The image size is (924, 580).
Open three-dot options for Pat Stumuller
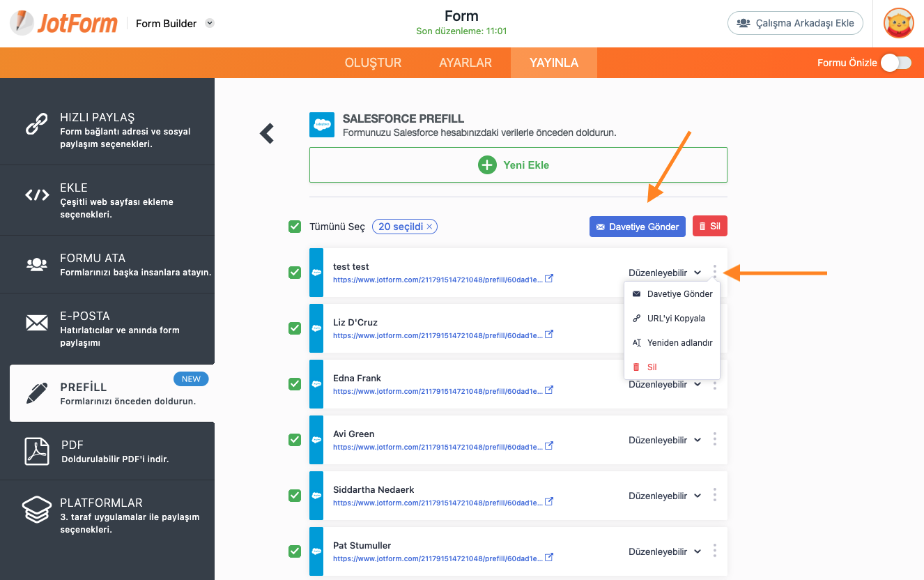(x=714, y=551)
